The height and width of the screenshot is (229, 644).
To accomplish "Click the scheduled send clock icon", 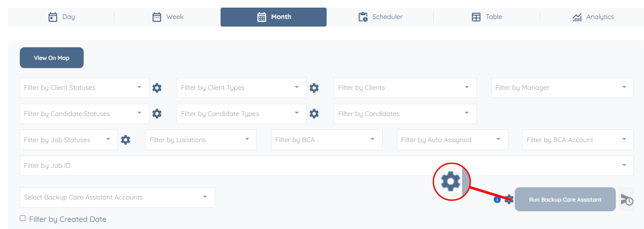I will click(627, 199).
